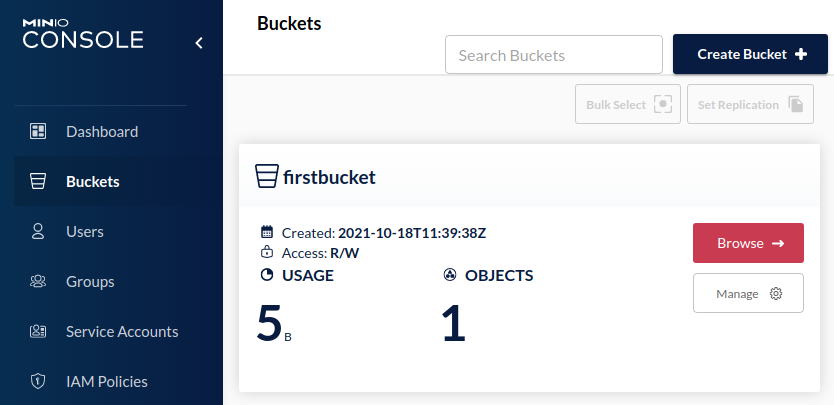Viewport: 834px width, 405px height.
Task: Click the firstbucket bucket icon
Action: coord(266,177)
